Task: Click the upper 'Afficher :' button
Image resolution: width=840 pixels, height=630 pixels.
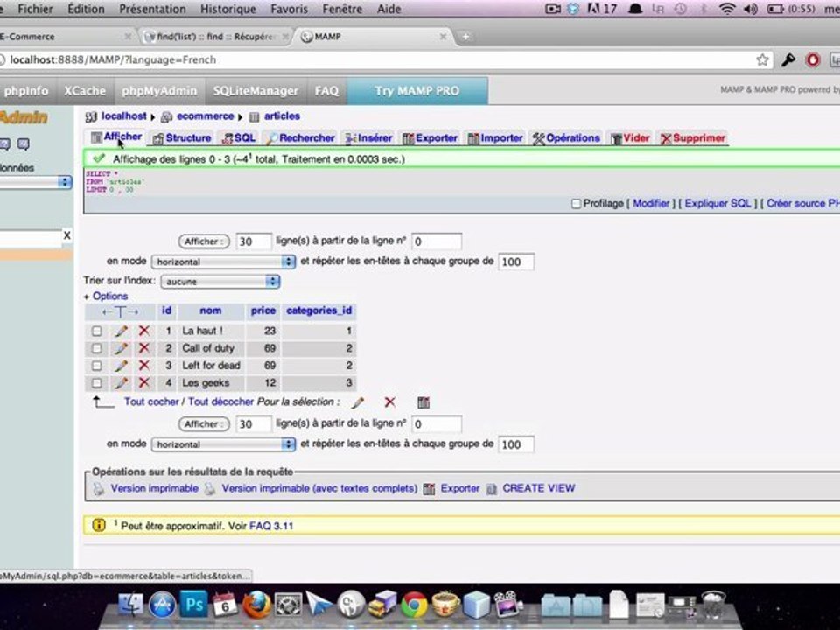Action: point(204,241)
